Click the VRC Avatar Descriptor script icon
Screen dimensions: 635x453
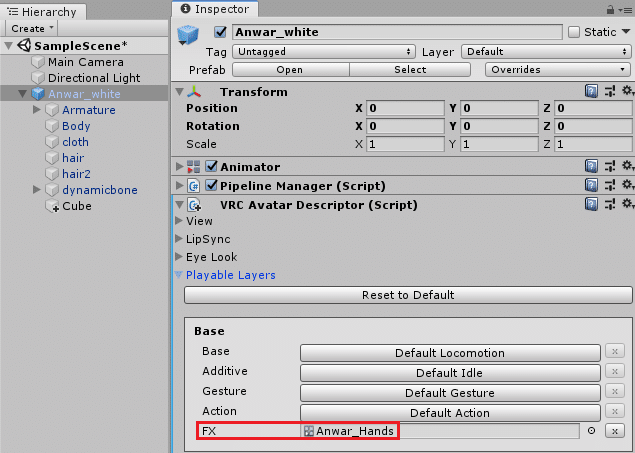(x=194, y=205)
